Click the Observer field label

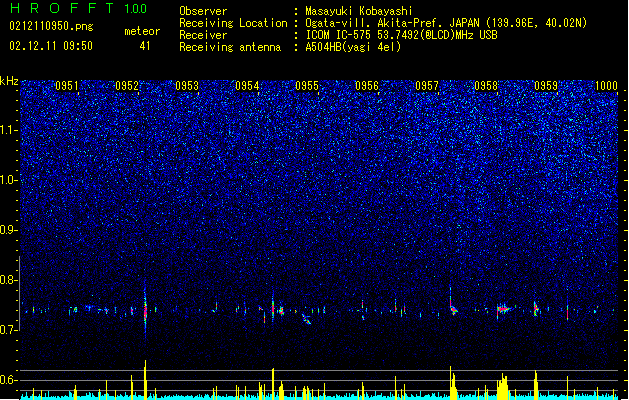coord(203,11)
